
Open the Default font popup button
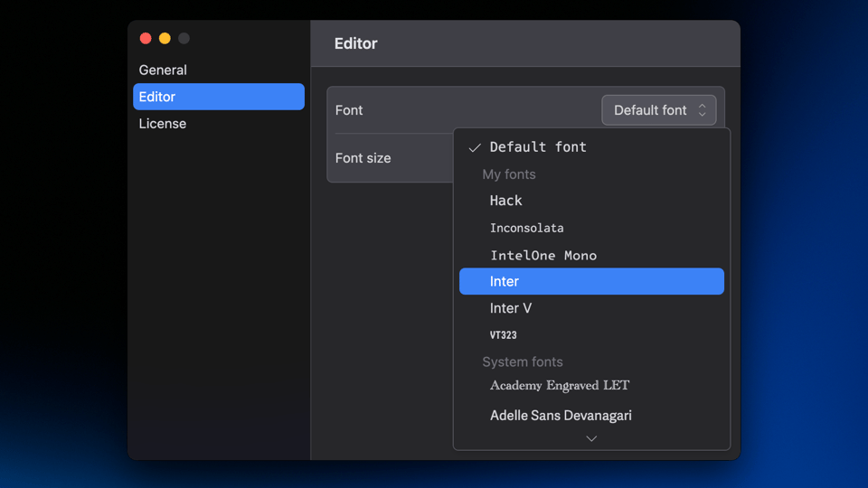coord(658,110)
